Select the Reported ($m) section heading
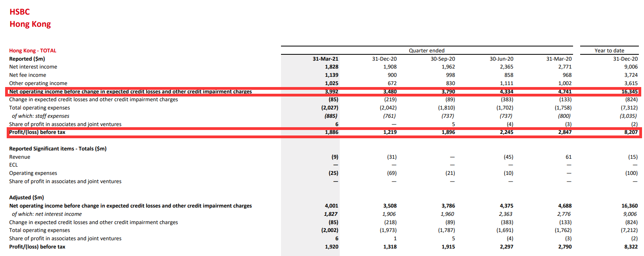 point(27,59)
